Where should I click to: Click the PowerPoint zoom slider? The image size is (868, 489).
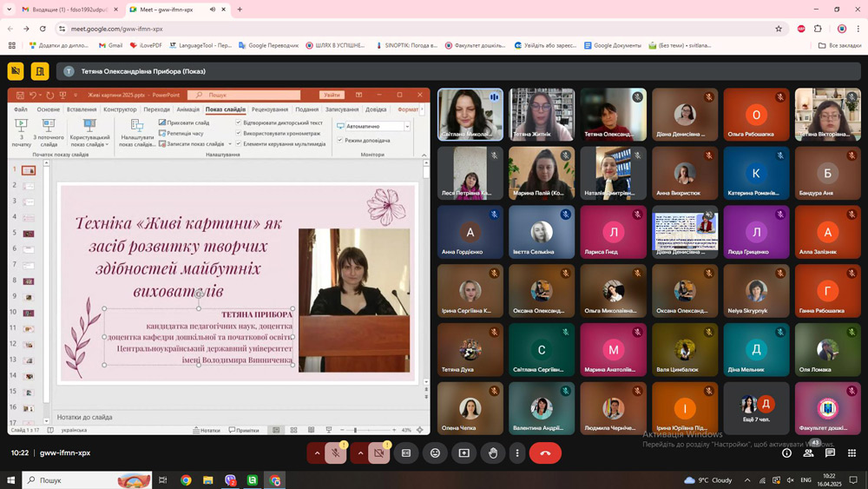tap(355, 430)
